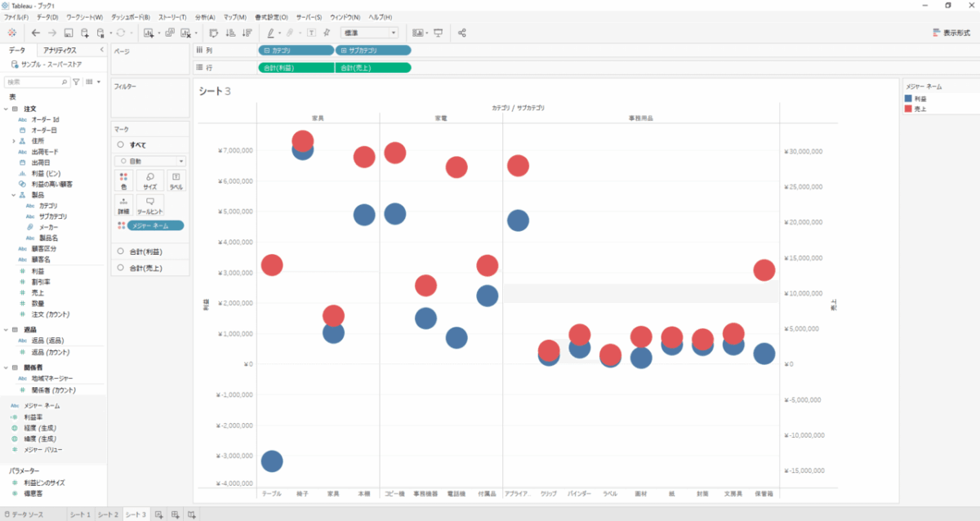Screen dimensions: 980x521
Task: Open the 自動 mark type dropdown
Action: tap(150, 162)
